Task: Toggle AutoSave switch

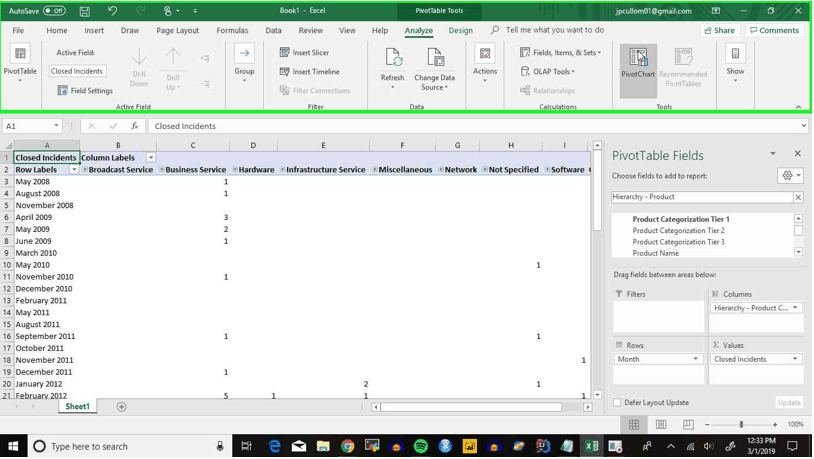Action: [x=54, y=10]
